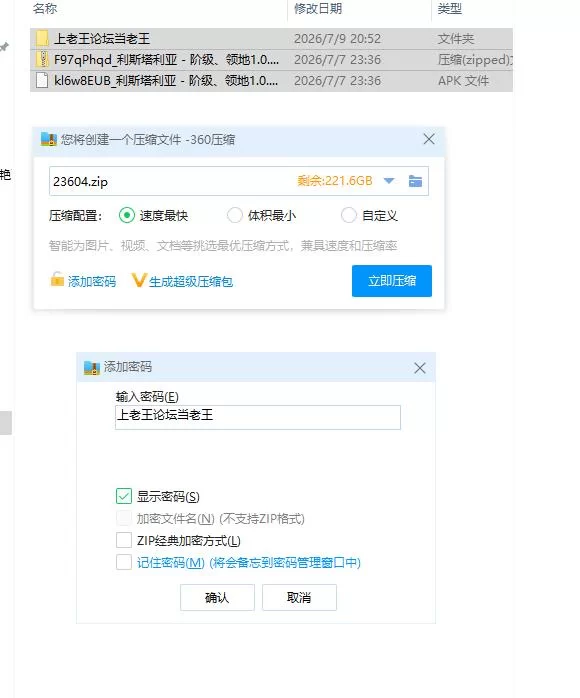Click the V icon before 生成超级压缩包
Screen dimensions: 580x698
[138, 280]
